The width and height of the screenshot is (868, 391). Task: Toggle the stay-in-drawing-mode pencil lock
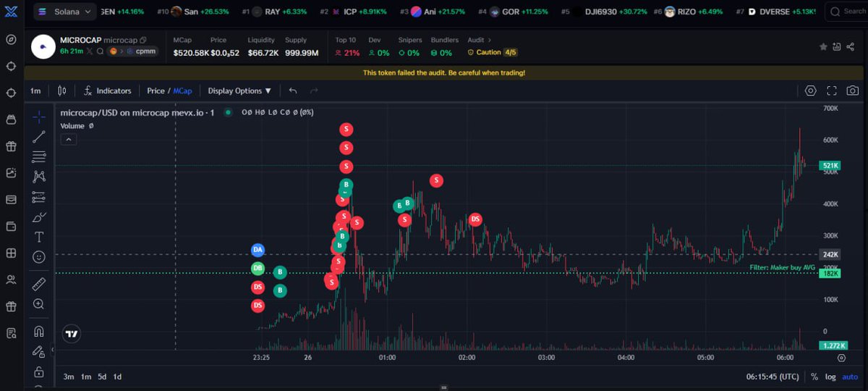point(39,351)
